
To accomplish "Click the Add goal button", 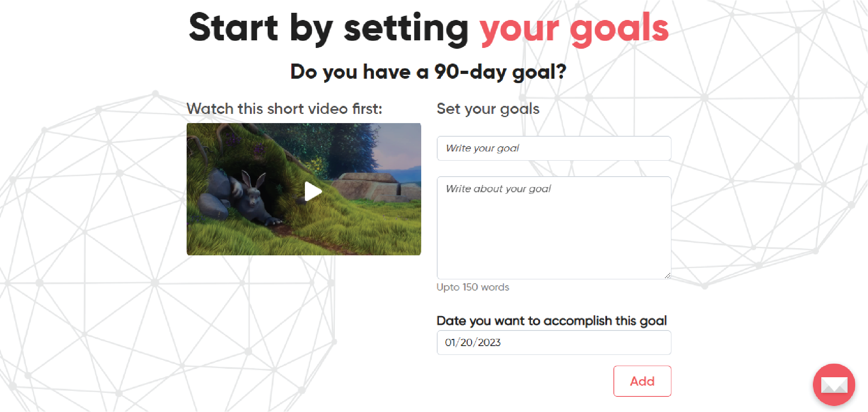I will pyautogui.click(x=642, y=381).
